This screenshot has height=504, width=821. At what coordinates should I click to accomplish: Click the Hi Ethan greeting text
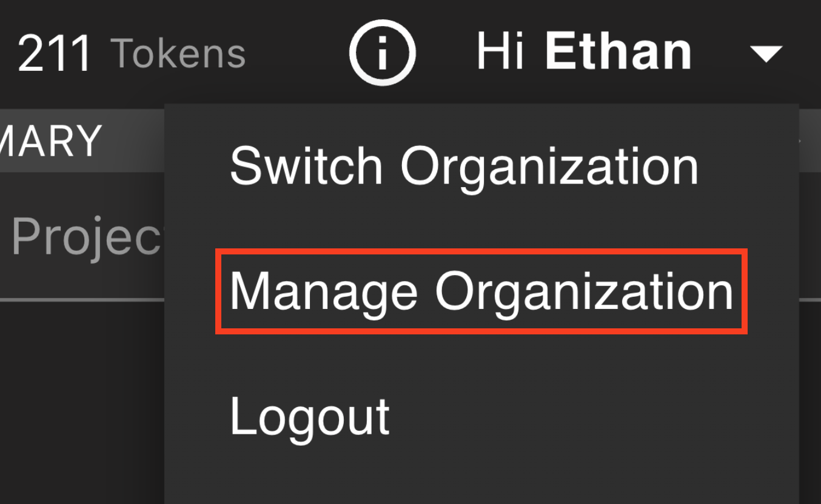point(584,52)
